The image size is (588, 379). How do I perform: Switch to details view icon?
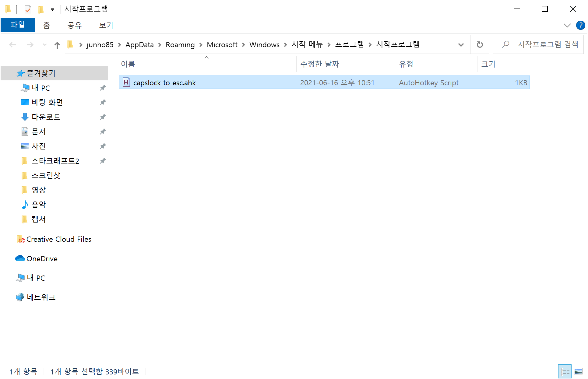(x=565, y=371)
